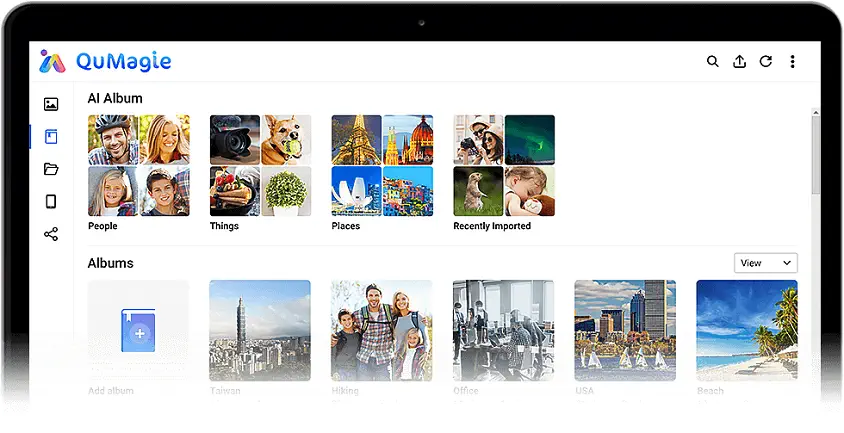The image size is (844, 433).
Task: Click the vertical scrollbar thumb
Action: (815, 156)
